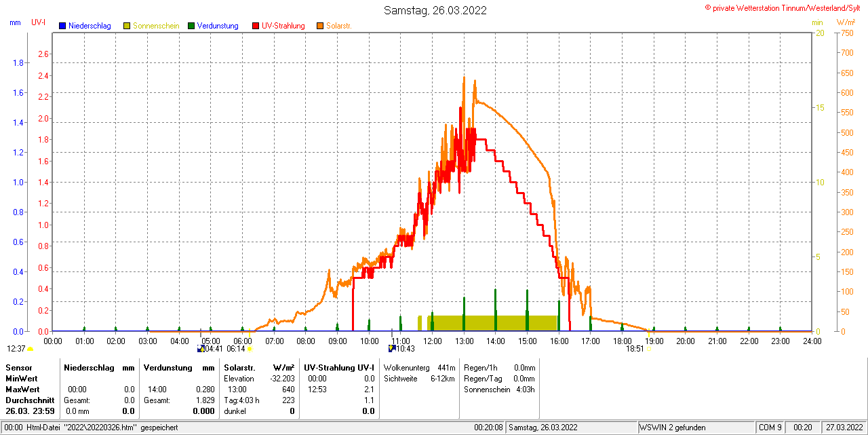868x435 pixels.
Task: Select the UV-Strahlung legend label
Action: [x=284, y=26]
